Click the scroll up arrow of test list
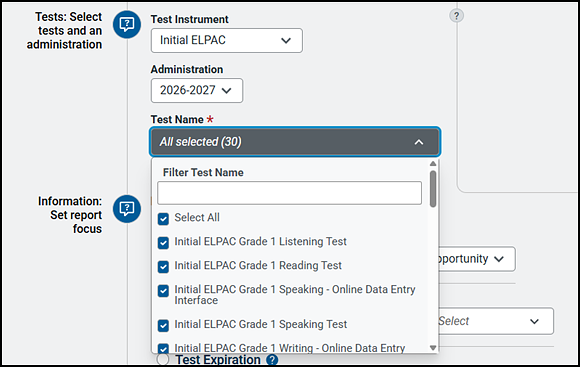The height and width of the screenshot is (367, 580). click(433, 164)
